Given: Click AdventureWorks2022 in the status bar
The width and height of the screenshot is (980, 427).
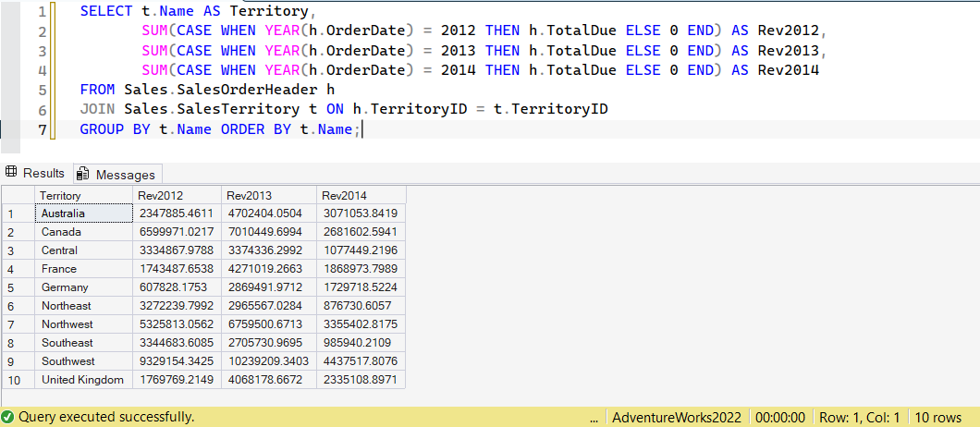Looking at the screenshot, I should pos(677,417).
